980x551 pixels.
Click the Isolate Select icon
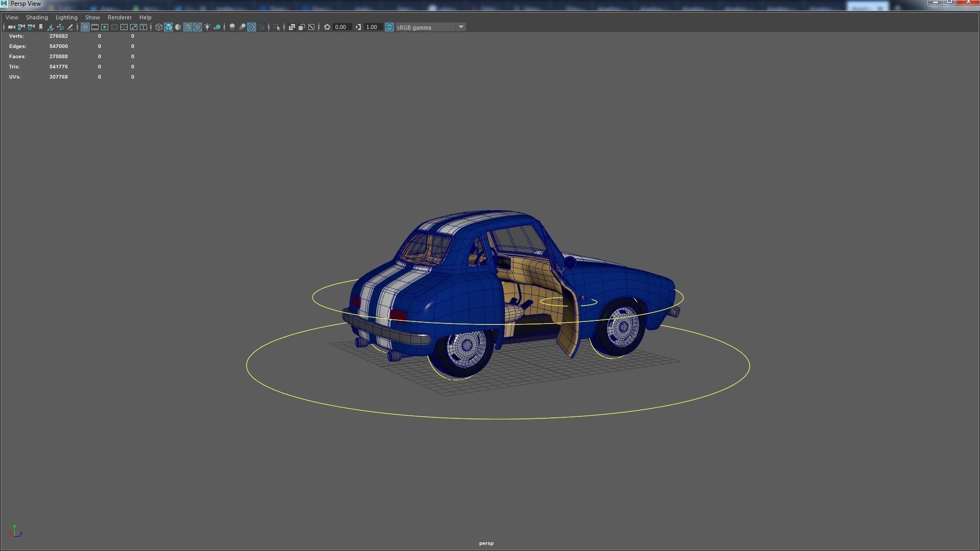[277, 27]
